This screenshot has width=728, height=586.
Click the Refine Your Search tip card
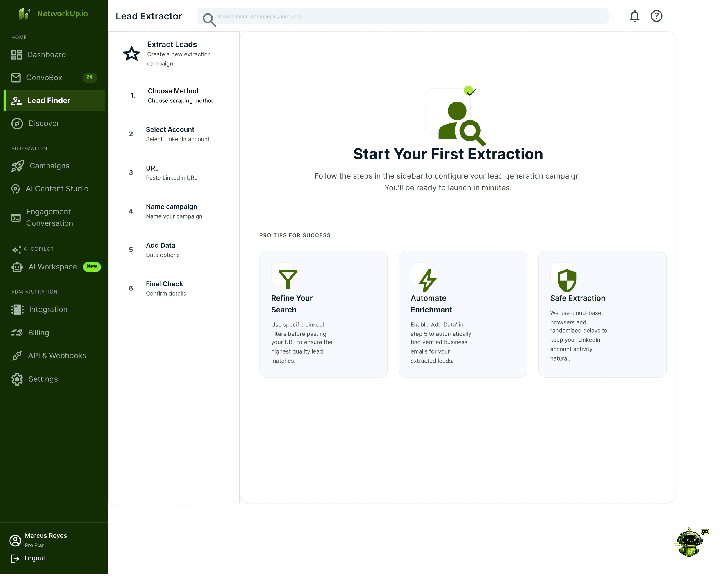(x=323, y=314)
